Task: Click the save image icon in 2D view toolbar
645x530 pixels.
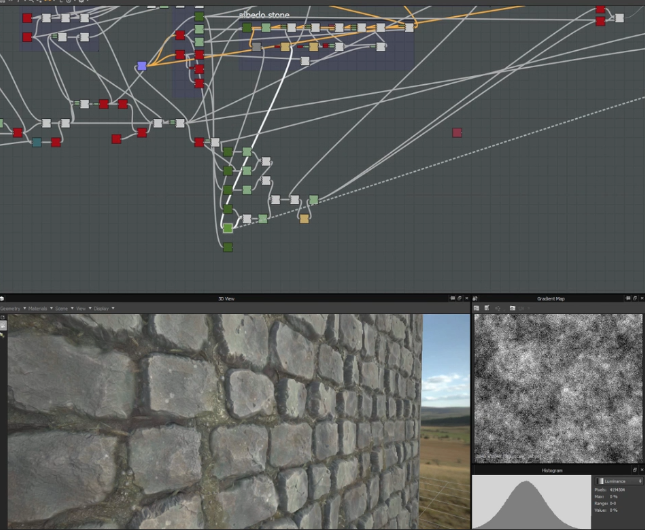Action: click(511, 308)
